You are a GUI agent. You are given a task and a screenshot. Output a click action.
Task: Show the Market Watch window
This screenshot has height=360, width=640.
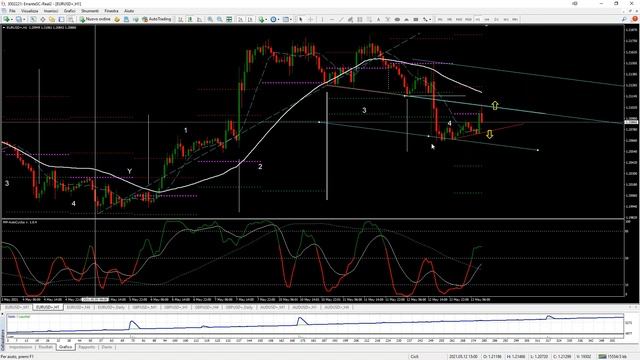click(x=33, y=19)
